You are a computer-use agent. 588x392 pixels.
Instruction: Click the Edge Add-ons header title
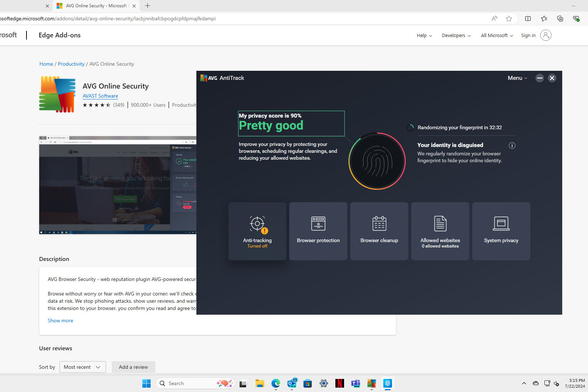click(60, 35)
